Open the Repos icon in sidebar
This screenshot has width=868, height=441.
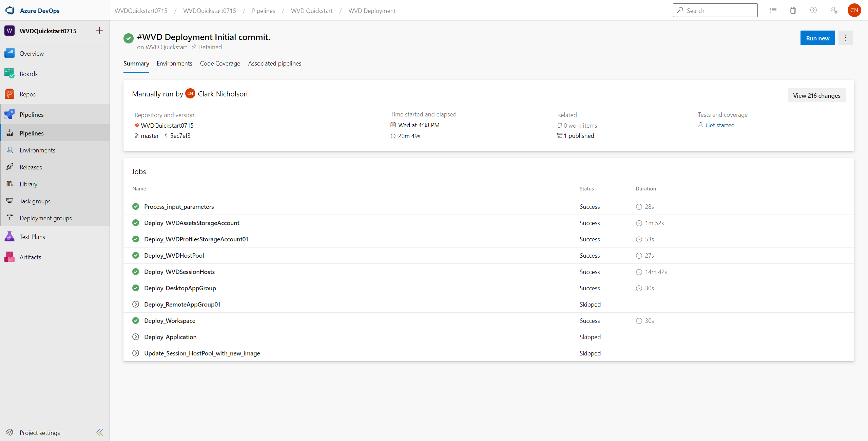click(x=9, y=94)
